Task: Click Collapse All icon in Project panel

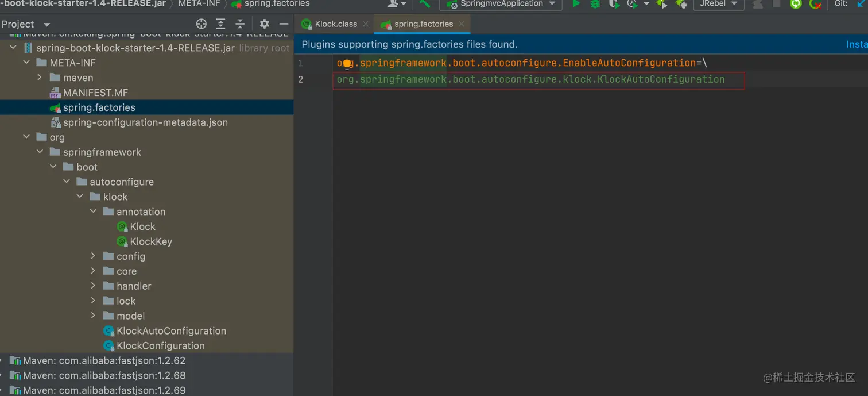Action: point(240,24)
